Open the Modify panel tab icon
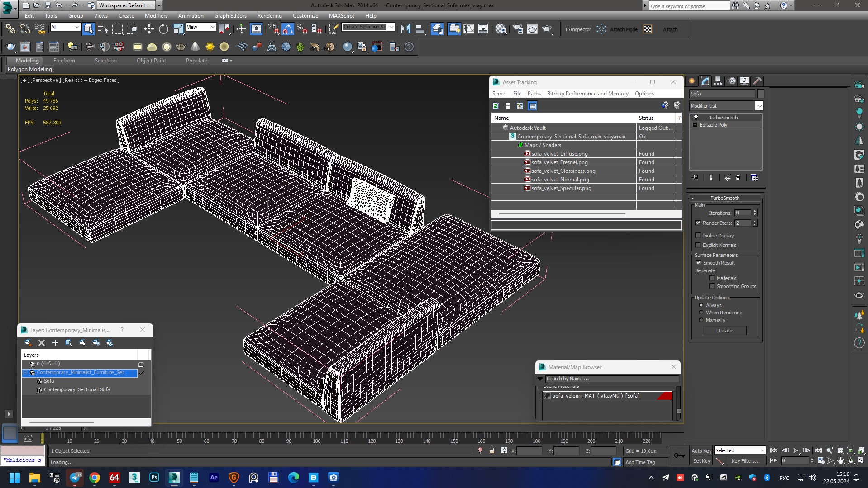Viewport: 868px width, 488px height. click(705, 81)
